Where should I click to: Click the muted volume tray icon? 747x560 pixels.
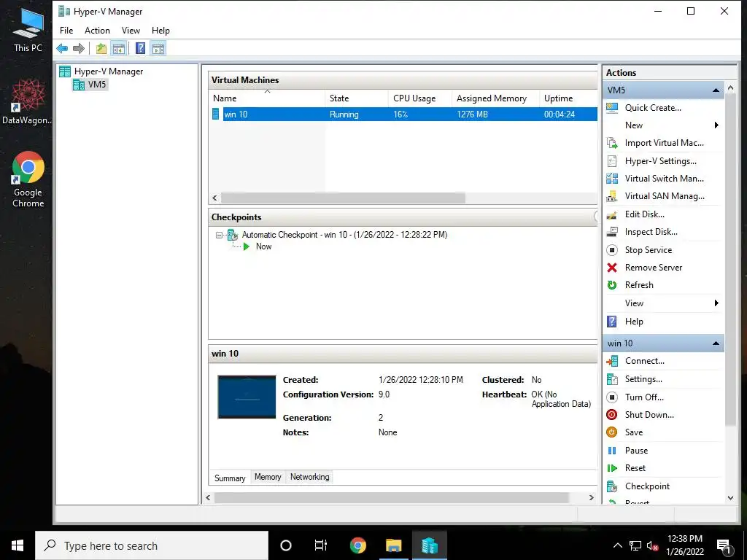click(653, 546)
